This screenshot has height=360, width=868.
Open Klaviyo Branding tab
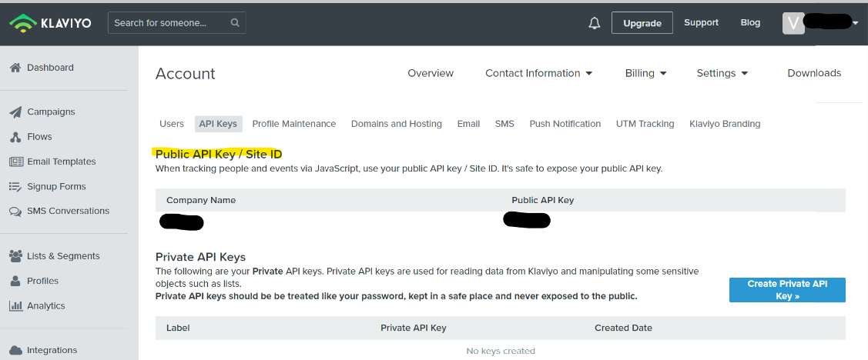click(725, 124)
